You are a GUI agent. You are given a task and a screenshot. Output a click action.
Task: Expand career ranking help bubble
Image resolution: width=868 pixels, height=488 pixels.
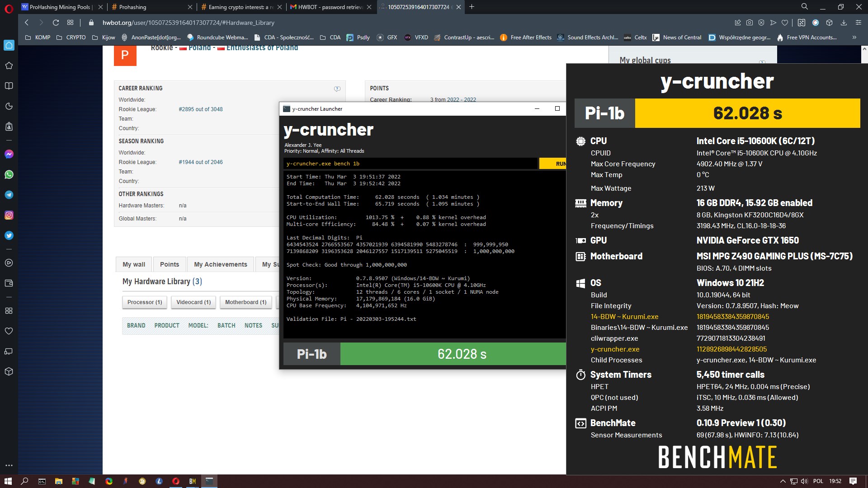click(337, 89)
